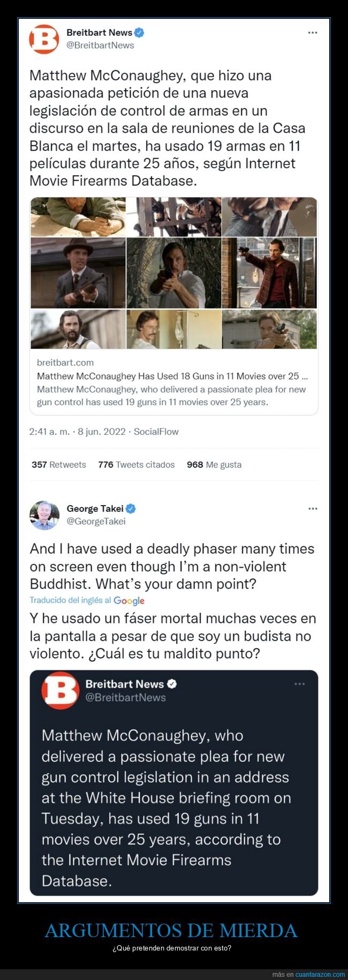The width and height of the screenshot is (348, 980).
Task: Click a McConaughey movie still in the image grid
Action: [171, 273]
